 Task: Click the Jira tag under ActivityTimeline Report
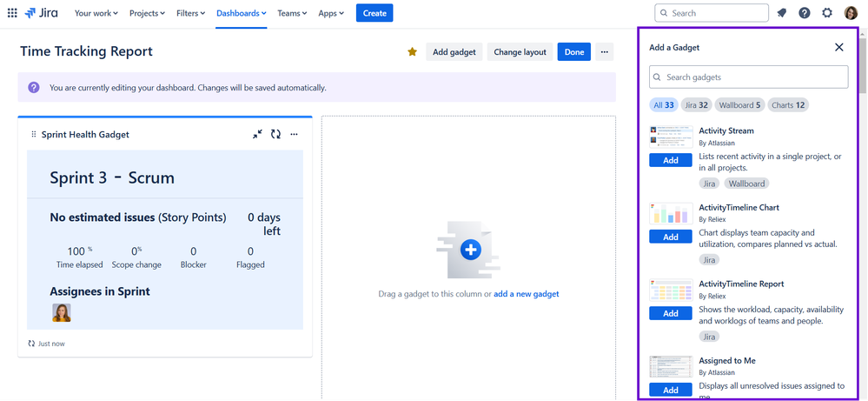709,337
